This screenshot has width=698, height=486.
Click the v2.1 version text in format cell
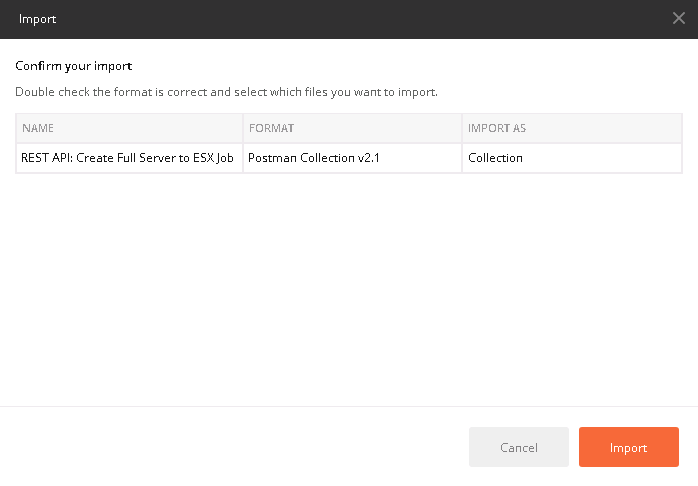click(x=368, y=158)
